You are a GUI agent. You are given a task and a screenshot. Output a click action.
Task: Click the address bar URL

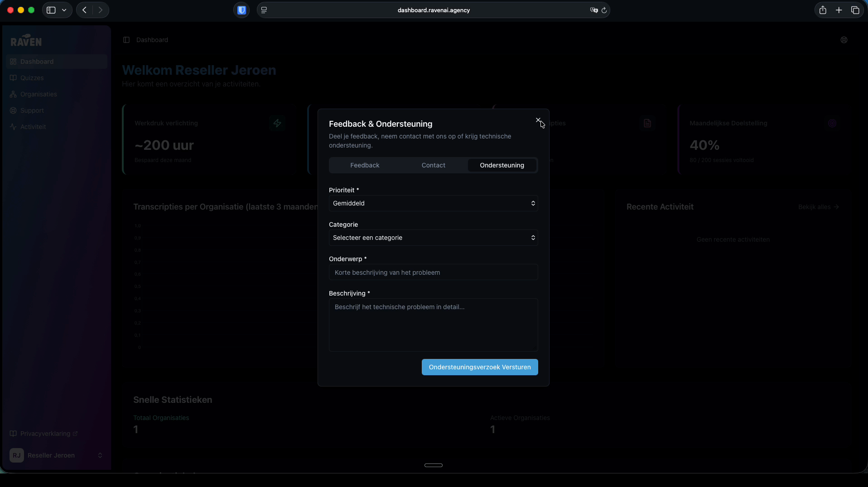click(434, 10)
